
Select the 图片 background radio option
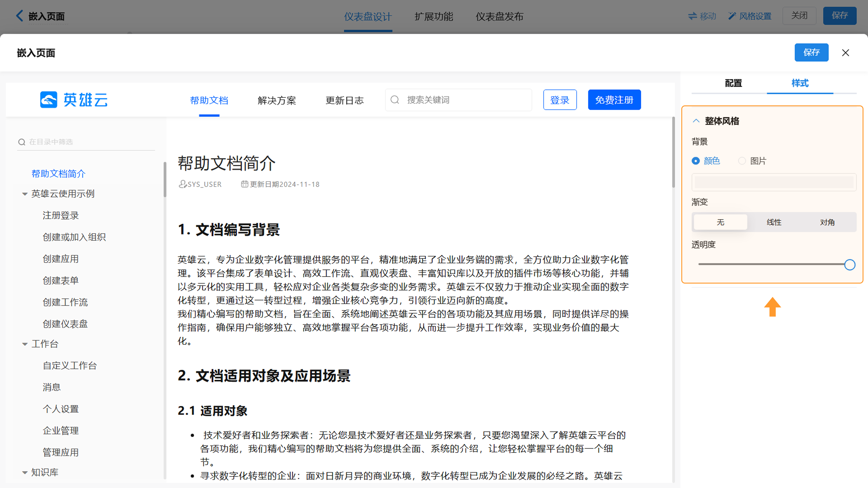pos(752,161)
